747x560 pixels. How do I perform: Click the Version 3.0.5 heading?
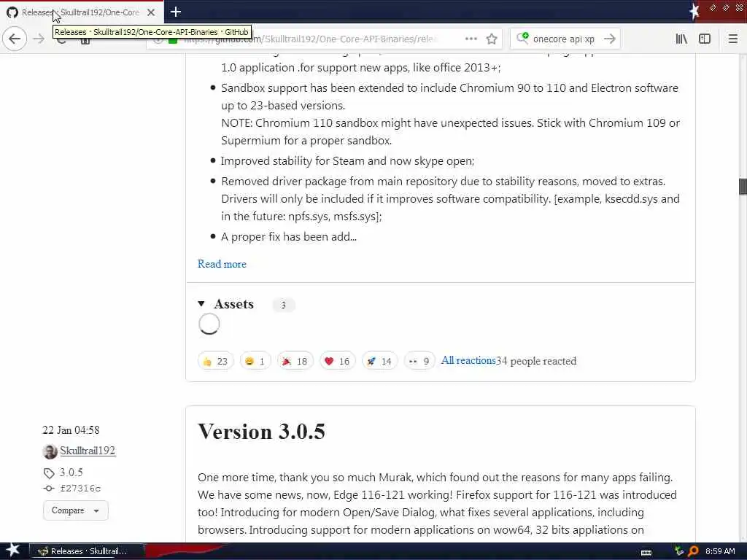[262, 432]
